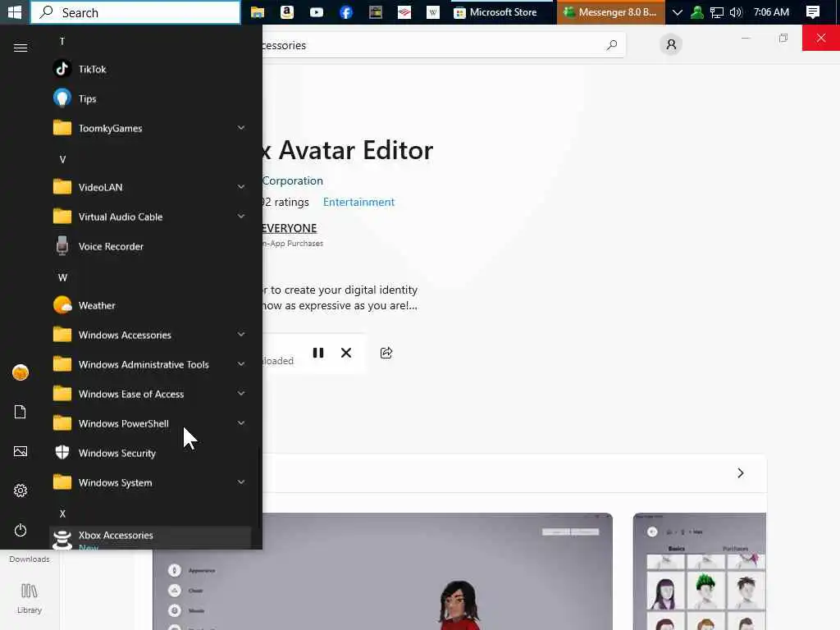The height and width of the screenshot is (630, 840).
Task: Expand the section chevron above screenshots
Action: coord(741,473)
